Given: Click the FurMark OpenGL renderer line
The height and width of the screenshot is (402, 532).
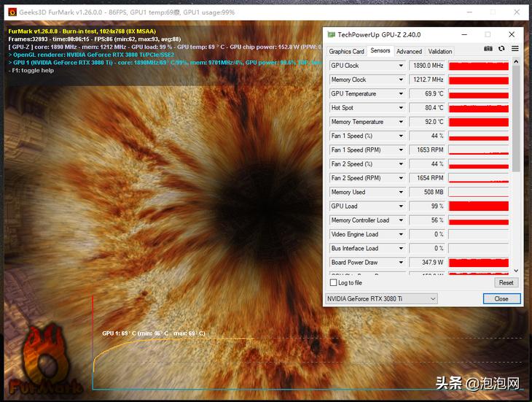Looking at the screenshot, I should click(x=91, y=55).
